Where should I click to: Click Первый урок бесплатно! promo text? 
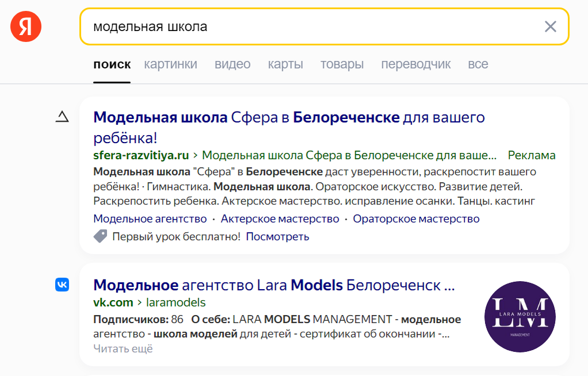176,236
